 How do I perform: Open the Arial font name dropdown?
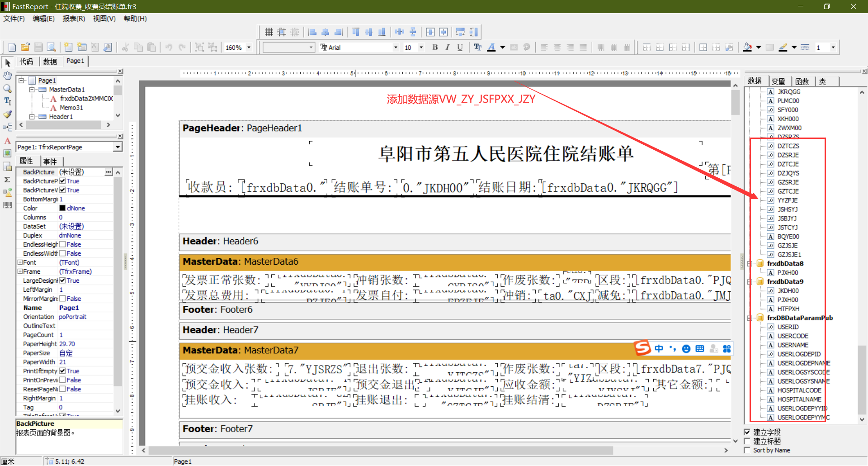click(x=396, y=48)
